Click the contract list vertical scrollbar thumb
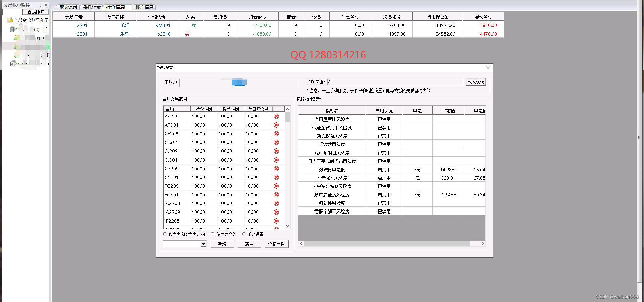This screenshot has width=644, height=302. [x=287, y=117]
